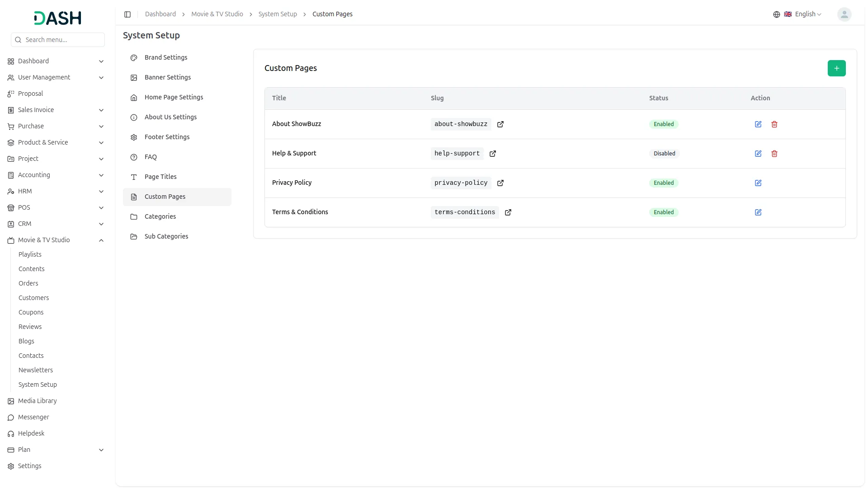Edit the Terms & Conditions page
The width and height of the screenshot is (868, 488).
758,212
